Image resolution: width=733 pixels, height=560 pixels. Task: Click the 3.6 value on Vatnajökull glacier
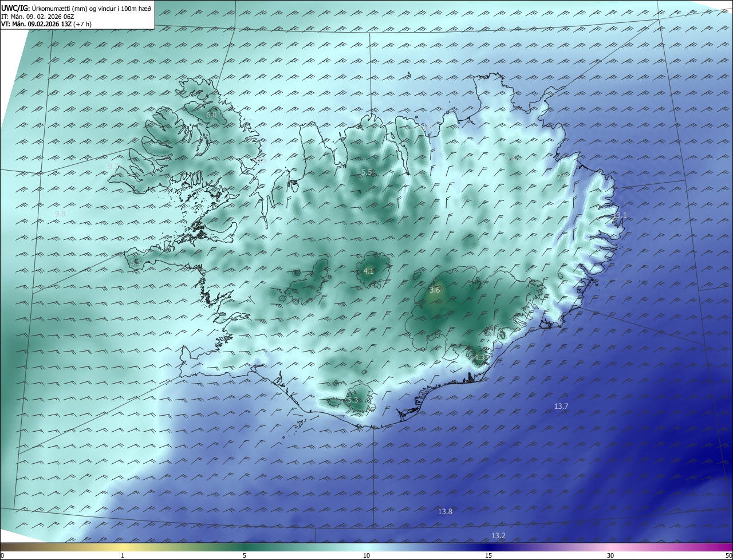[435, 290]
